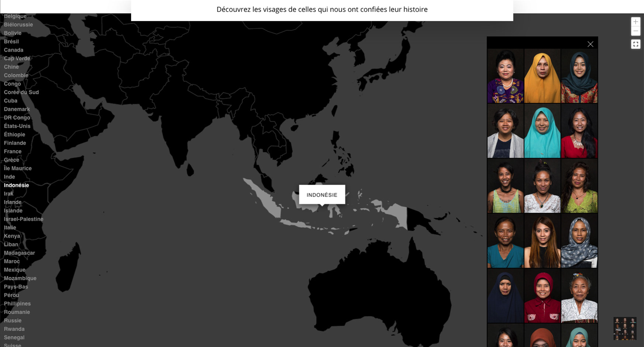Image resolution: width=644 pixels, height=347 pixels.
Task: Select Phillipines from the country list
Action: (x=17, y=304)
